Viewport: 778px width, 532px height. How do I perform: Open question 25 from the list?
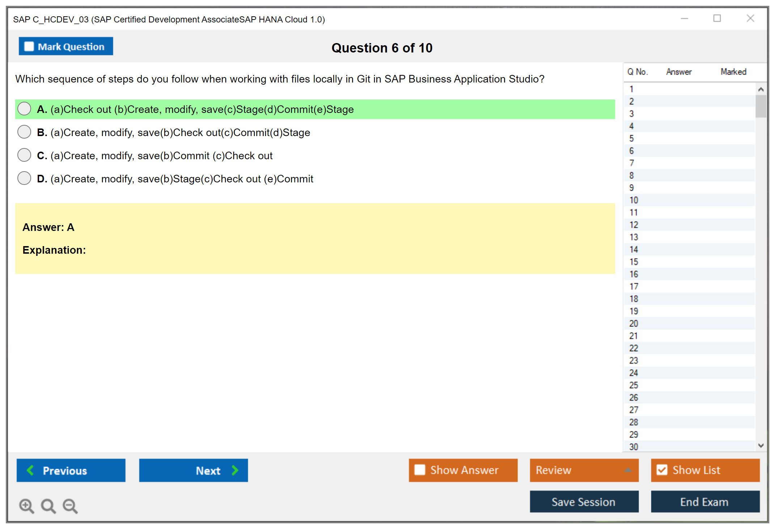(634, 385)
